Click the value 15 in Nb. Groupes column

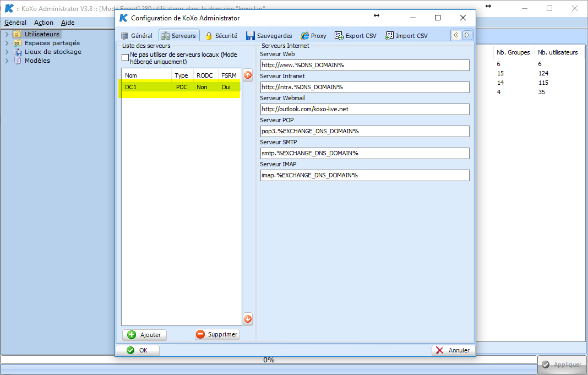point(500,73)
